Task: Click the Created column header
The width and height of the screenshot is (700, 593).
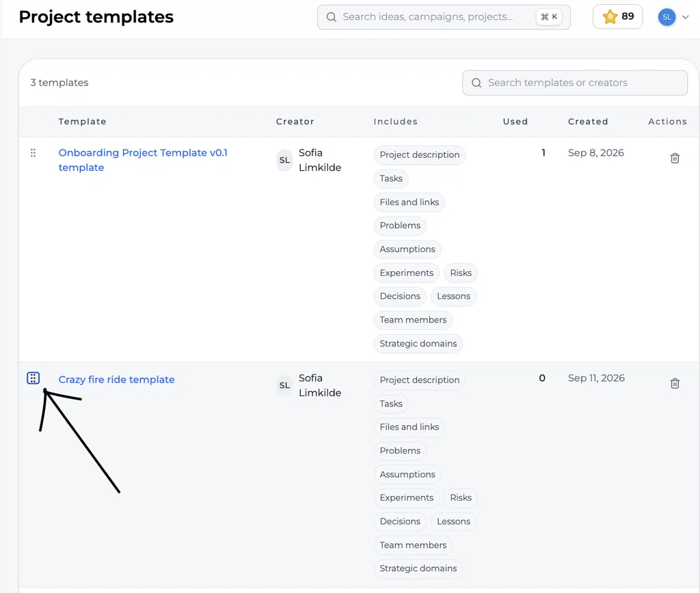Action: (588, 122)
